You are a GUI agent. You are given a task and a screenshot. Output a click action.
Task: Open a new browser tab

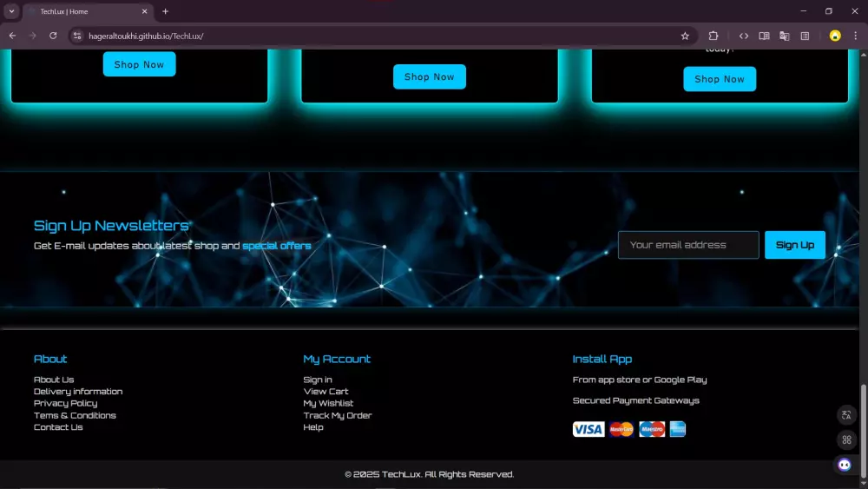tap(165, 11)
